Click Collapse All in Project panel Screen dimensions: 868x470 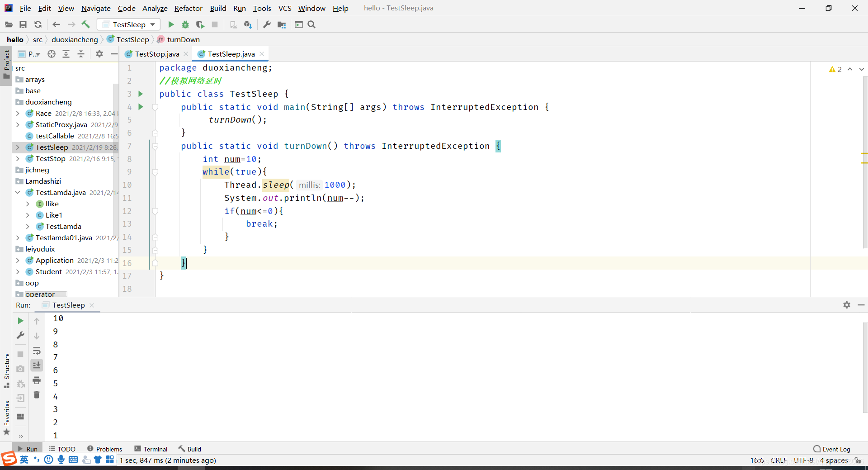[81, 54]
